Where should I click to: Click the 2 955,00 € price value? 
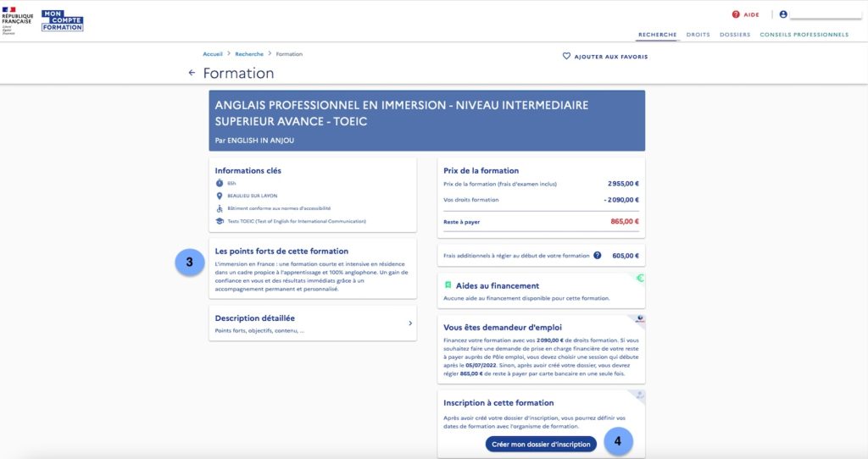[623, 184]
